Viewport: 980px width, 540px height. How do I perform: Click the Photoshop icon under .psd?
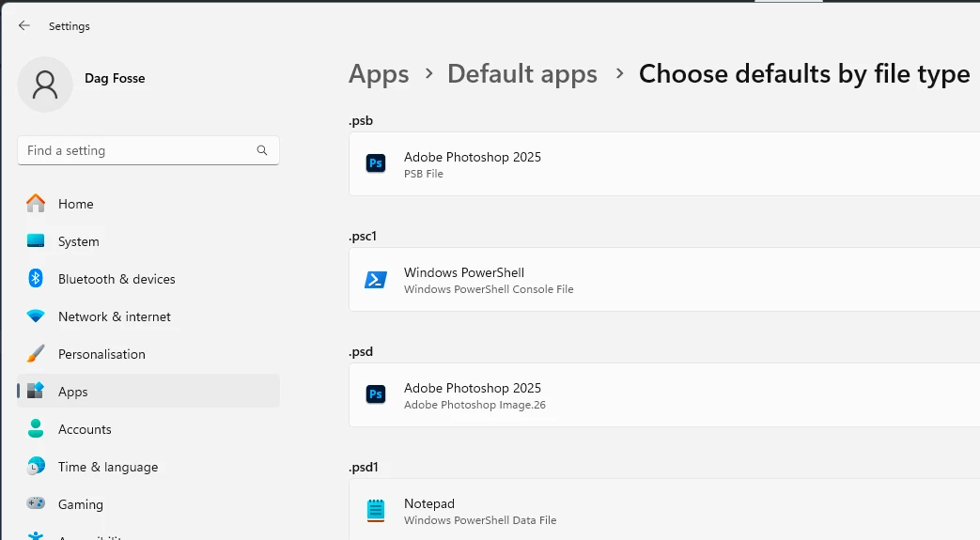point(376,395)
